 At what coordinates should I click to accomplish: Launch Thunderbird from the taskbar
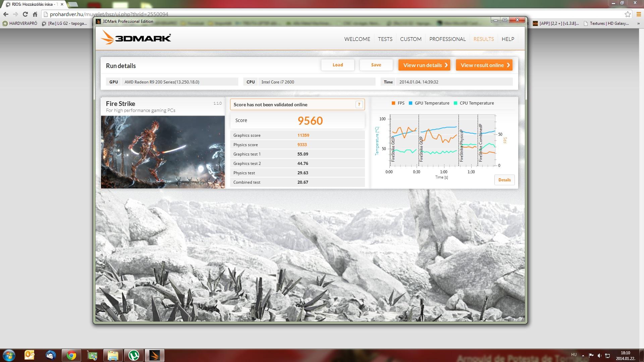[x=51, y=355]
